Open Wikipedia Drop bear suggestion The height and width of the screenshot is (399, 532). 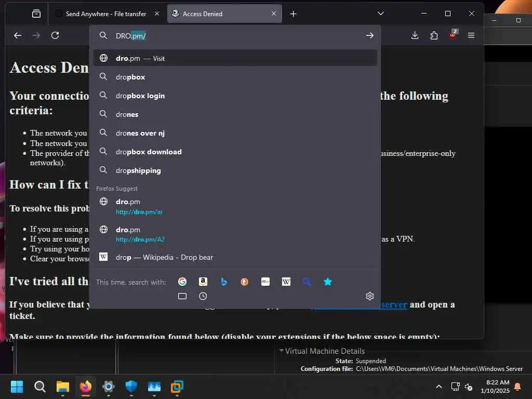(x=235, y=257)
